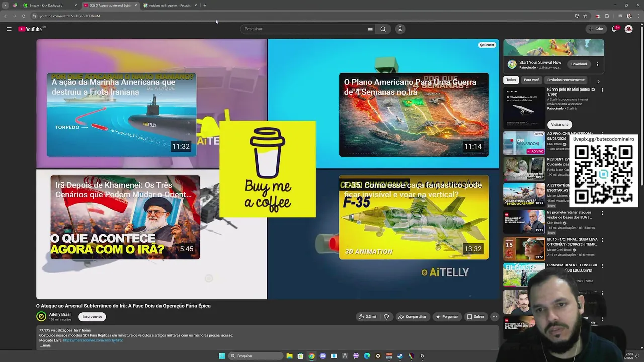Open the Windows Start menu
Image resolution: width=644 pixels, height=362 pixels.
point(222,356)
